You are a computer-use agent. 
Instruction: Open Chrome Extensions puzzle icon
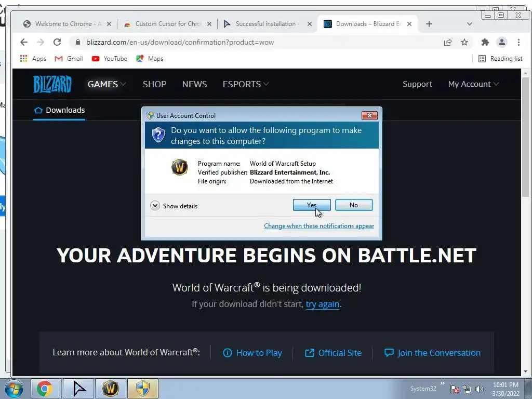point(485,43)
